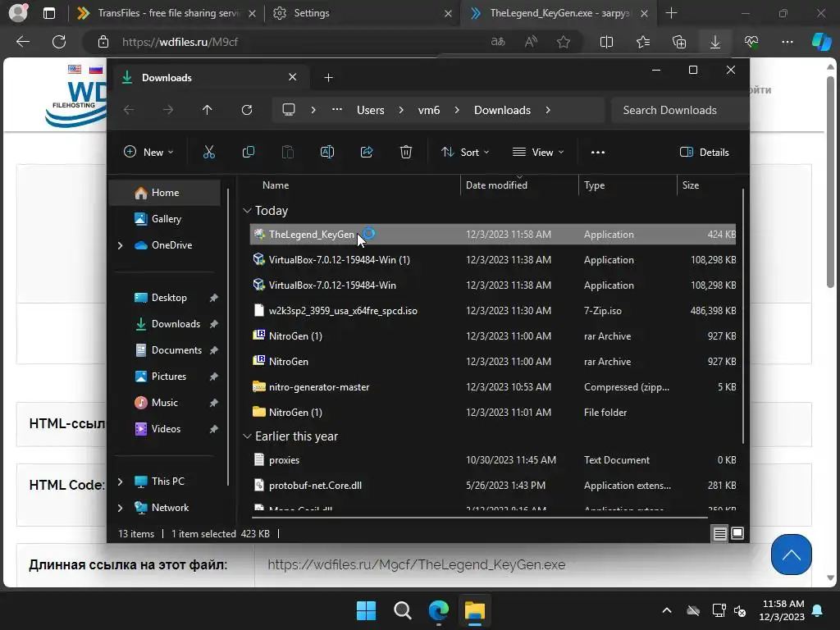Switch to details list view icon in status bar
This screenshot has height=630, width=840.
[720, 533]
